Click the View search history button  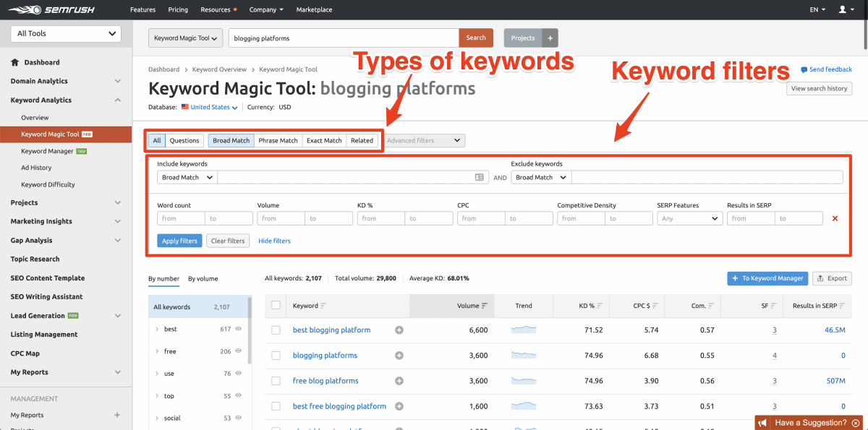point(820,88)
